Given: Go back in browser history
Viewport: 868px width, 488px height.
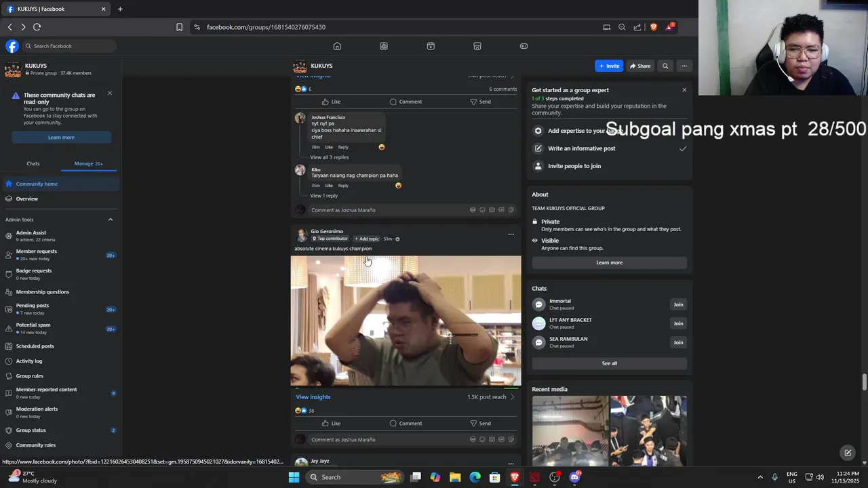Looking at the screenshot, I should 9,27.
